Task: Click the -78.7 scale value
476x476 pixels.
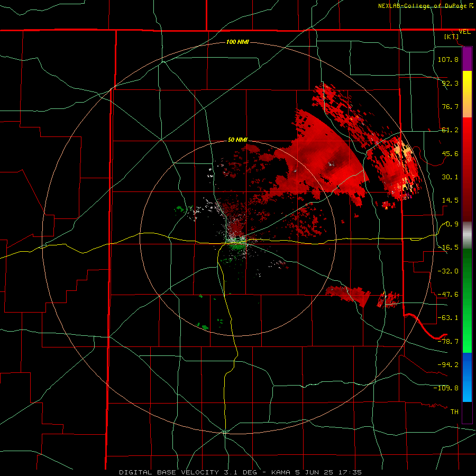Action: (x=448, y=342)
